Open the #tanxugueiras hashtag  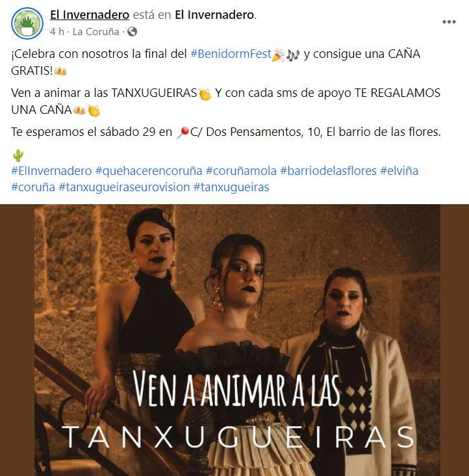click(x=231, y=187)
